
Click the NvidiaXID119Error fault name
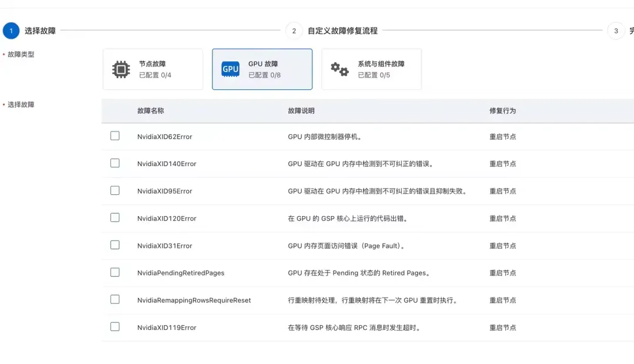[x=167, y=328]
